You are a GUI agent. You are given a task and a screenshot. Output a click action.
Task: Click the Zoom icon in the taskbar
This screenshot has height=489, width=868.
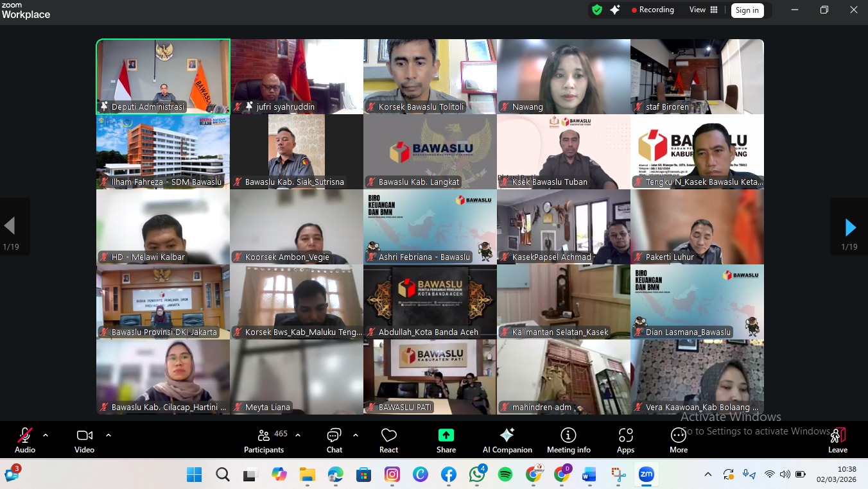(x=646, y=475)
